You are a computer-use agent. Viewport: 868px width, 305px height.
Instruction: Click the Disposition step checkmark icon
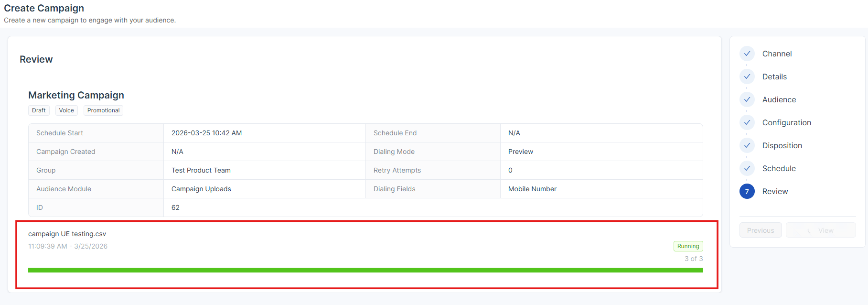click(x=747, y=145)
